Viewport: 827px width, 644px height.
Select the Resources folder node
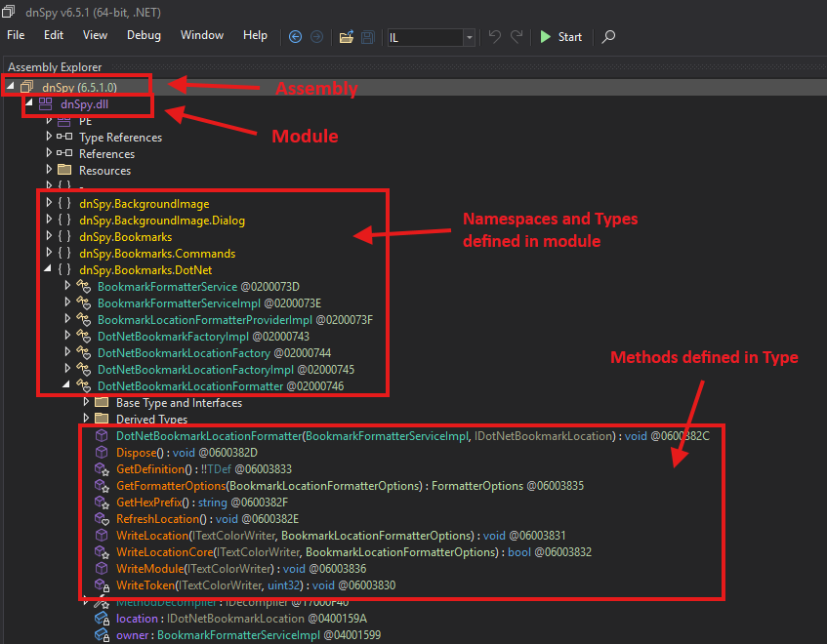(x=104, y=171)
